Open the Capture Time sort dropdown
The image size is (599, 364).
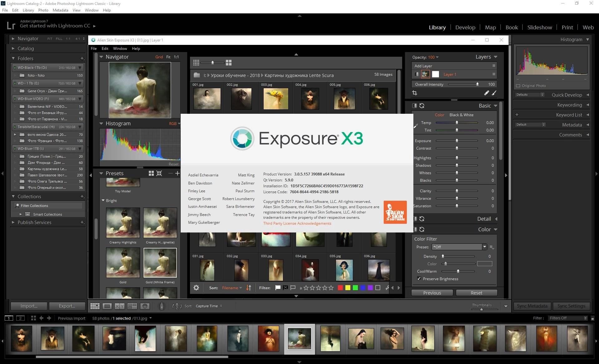pos(209,306)
